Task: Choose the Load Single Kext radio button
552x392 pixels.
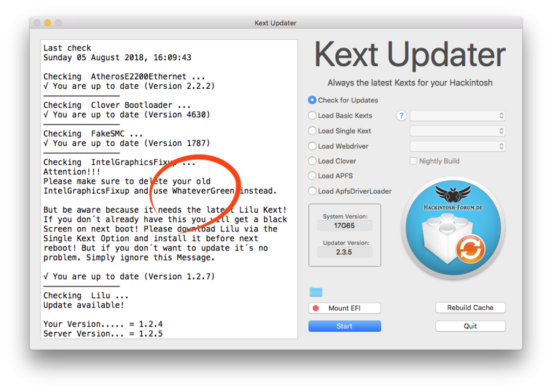Action: 312,131
